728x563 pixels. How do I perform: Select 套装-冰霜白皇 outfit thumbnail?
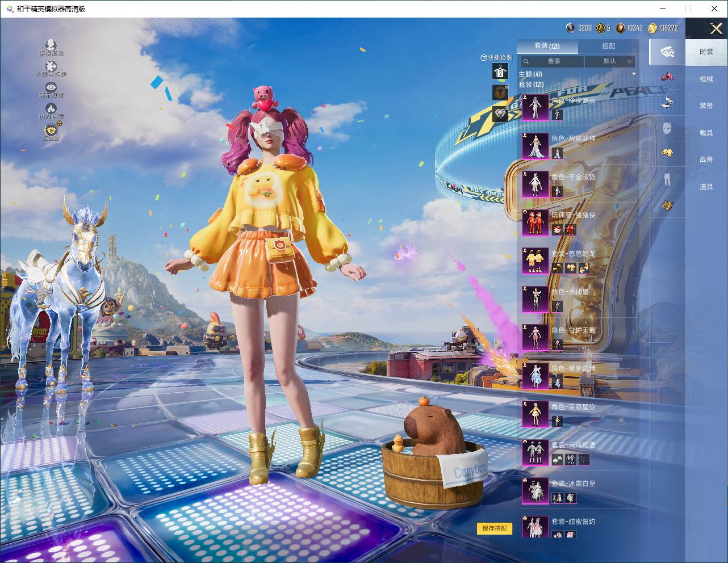[535, 490]
